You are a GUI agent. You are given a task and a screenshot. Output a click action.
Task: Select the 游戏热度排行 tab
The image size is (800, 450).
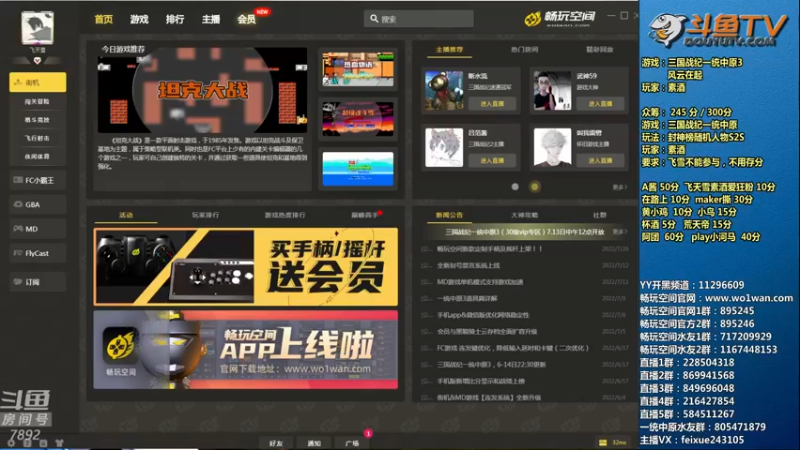coord(285,215)
